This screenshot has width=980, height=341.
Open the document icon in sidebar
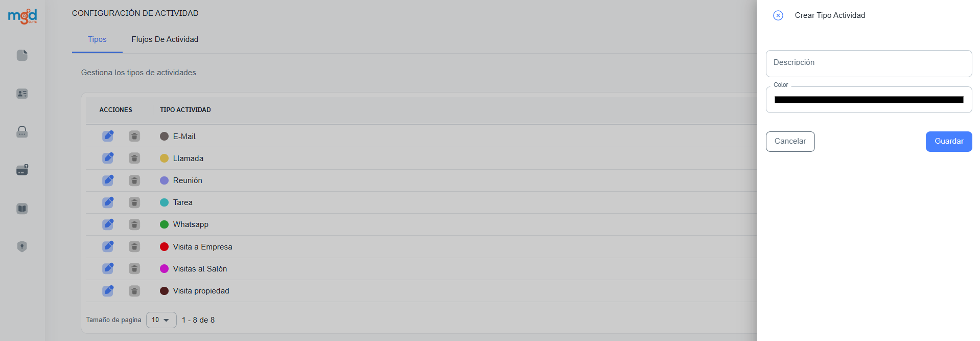tap(22, 55)
